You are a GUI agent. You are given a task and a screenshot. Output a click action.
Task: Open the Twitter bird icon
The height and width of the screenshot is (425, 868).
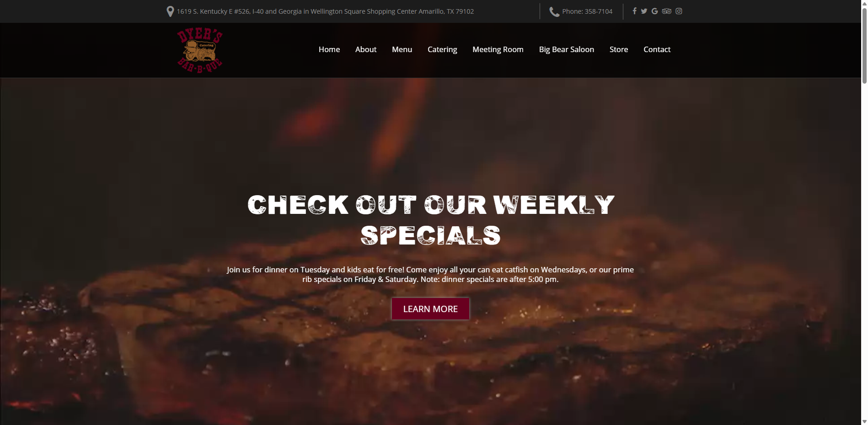644,11
